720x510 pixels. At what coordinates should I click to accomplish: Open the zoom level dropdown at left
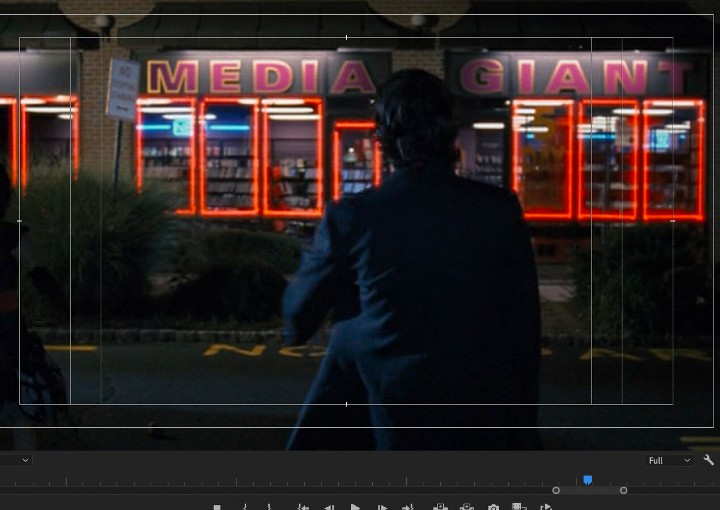[16, 460]
